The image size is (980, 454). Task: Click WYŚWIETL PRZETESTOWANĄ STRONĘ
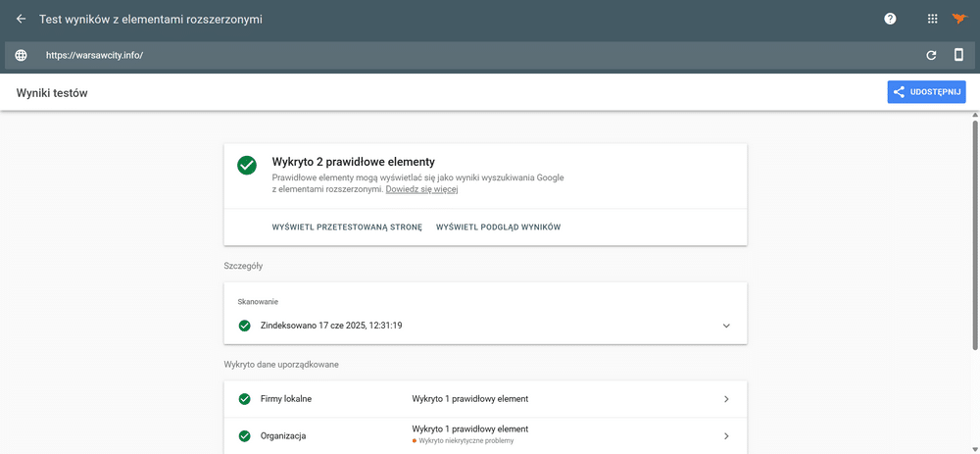[x=348, y=227]
